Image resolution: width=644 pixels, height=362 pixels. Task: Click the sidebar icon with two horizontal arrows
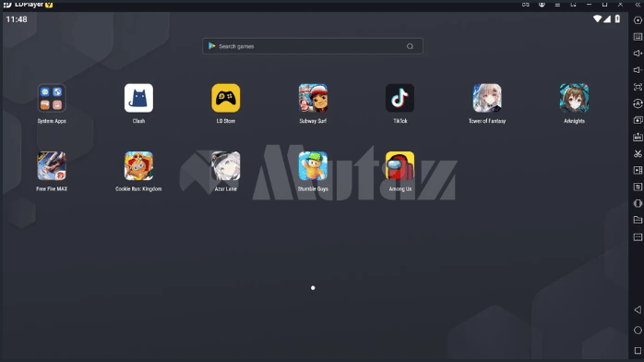(638, 187)
